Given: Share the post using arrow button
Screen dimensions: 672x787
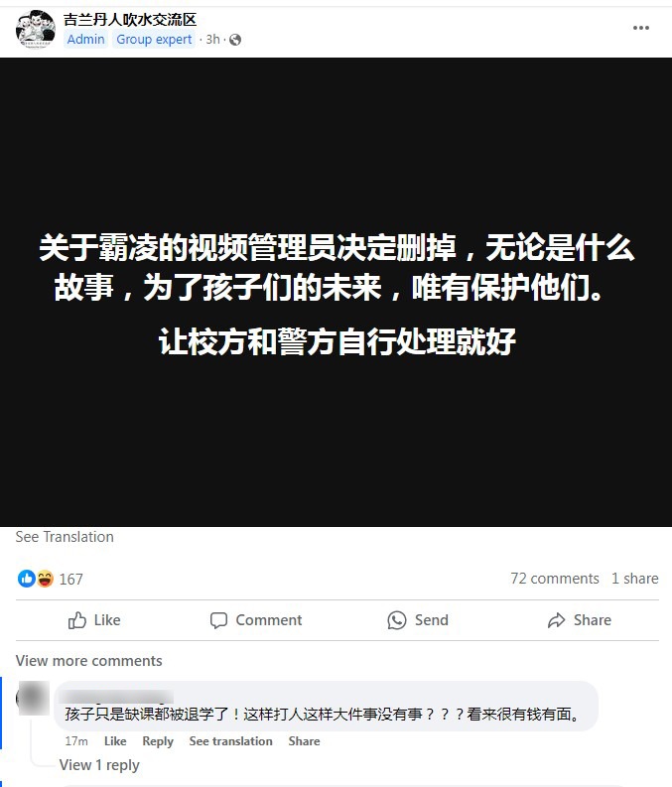Looking at the screenshot, I should tap(579, 620).
